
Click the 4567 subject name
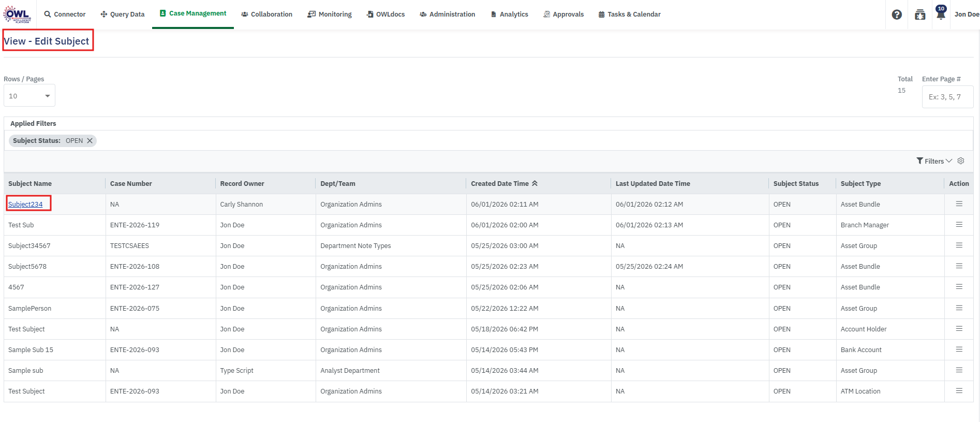tap(16, 287)
